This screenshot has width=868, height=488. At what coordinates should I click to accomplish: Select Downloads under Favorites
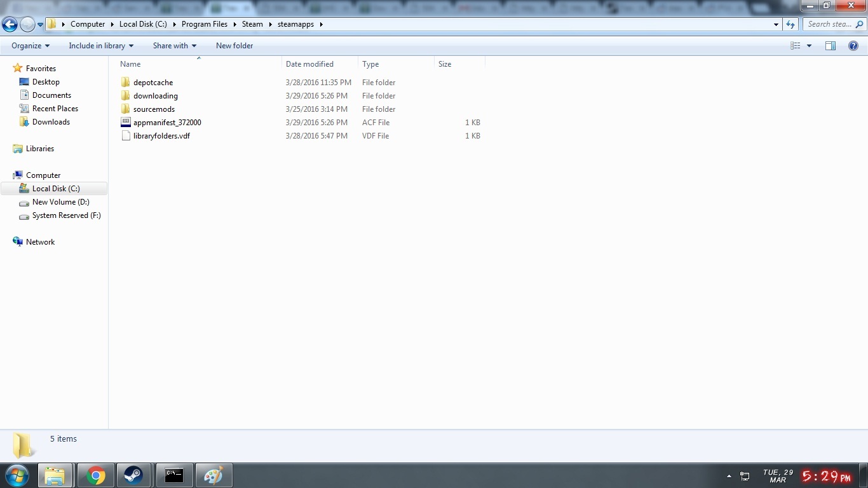point(51,122)
